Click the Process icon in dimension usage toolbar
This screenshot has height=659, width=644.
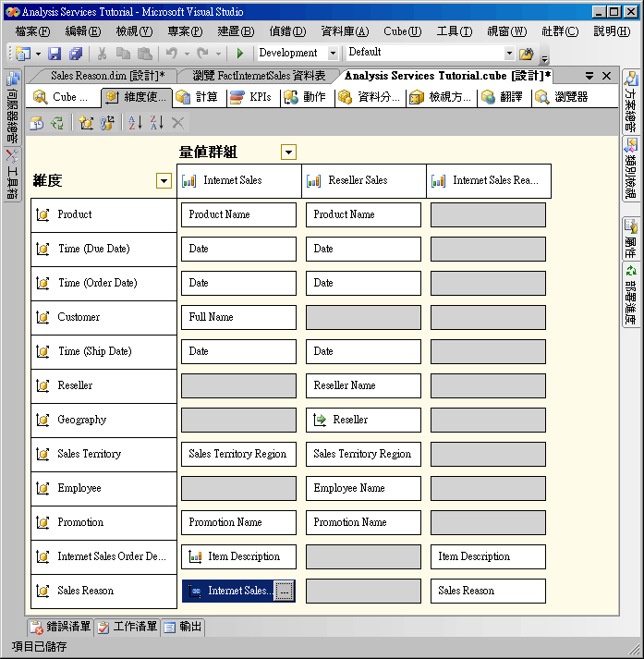tap(37, 123)
